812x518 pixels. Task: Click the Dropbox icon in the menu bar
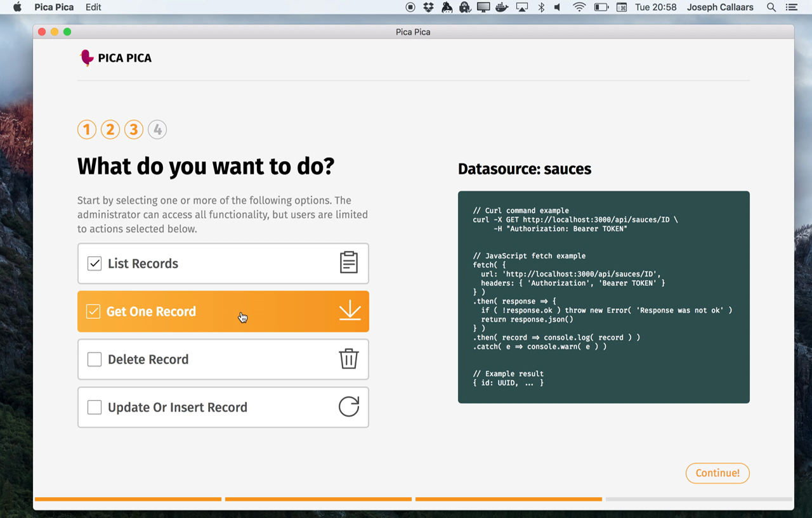click(428, 8)
